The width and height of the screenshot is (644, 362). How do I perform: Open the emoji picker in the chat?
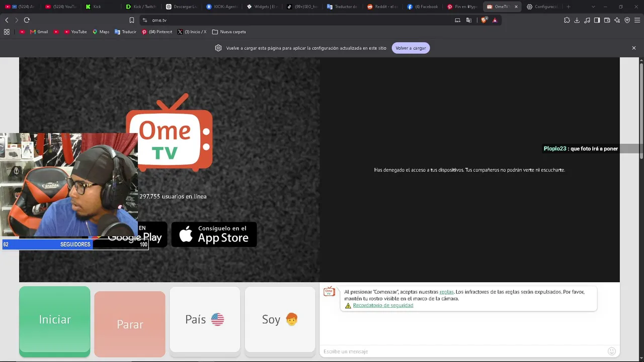(612, 351)
